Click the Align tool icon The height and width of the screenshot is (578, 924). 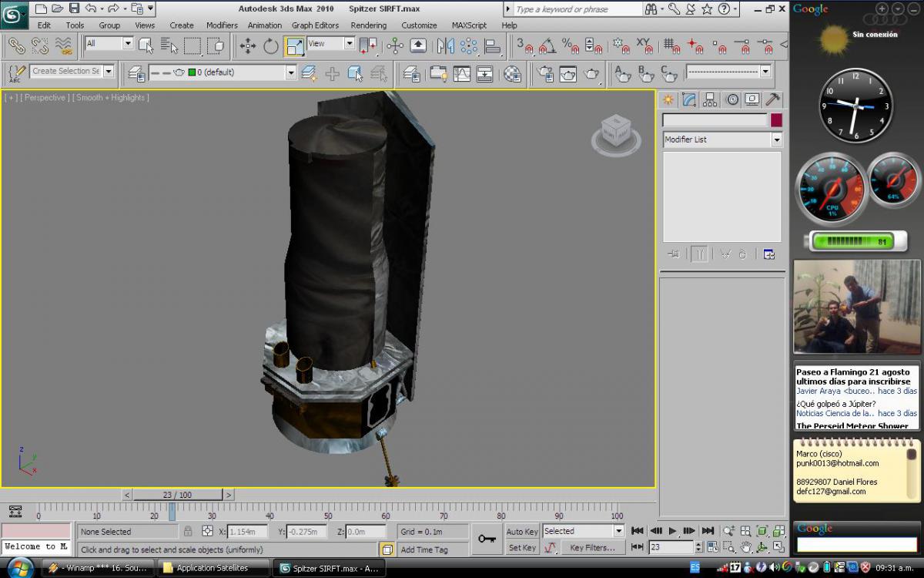492,46
